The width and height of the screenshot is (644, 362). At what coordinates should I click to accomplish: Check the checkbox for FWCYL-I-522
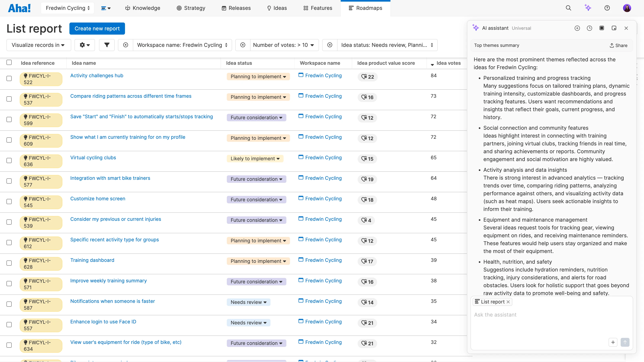coord(9,78)
